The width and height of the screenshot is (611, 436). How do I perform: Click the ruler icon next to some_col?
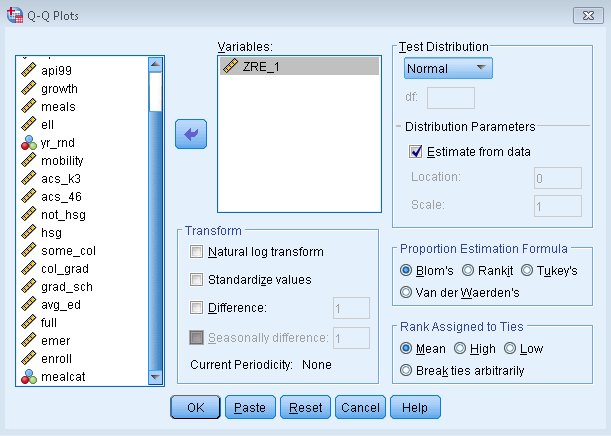click(28, 250)
